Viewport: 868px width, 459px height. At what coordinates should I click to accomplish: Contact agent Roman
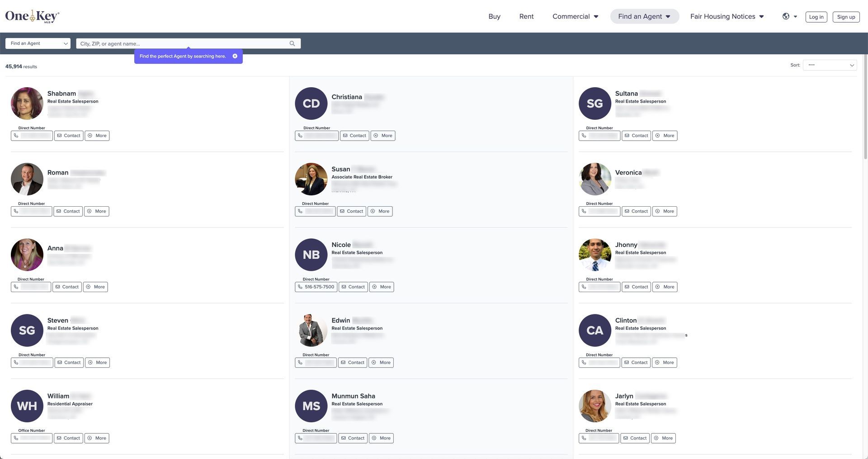[x=68, y=211]
